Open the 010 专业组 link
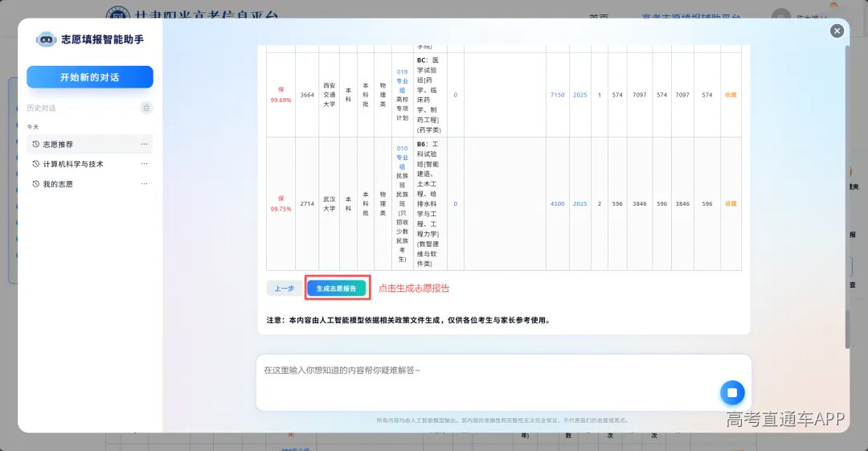The height and width of the screenshot is (451, 868). tap(402, 158)
